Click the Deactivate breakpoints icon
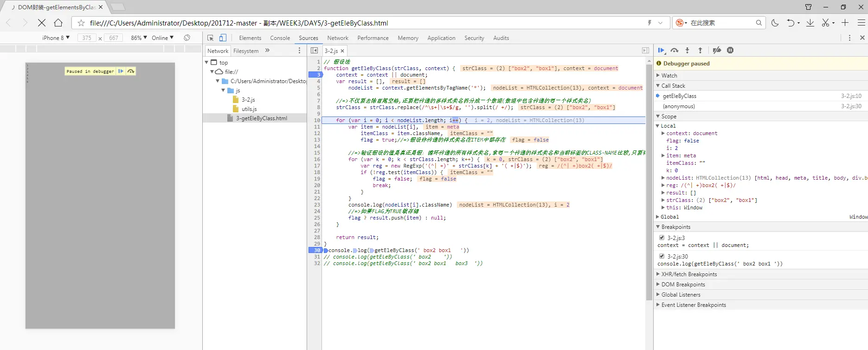This screenshot has width=868, height=350. click(x=717, y=51)
